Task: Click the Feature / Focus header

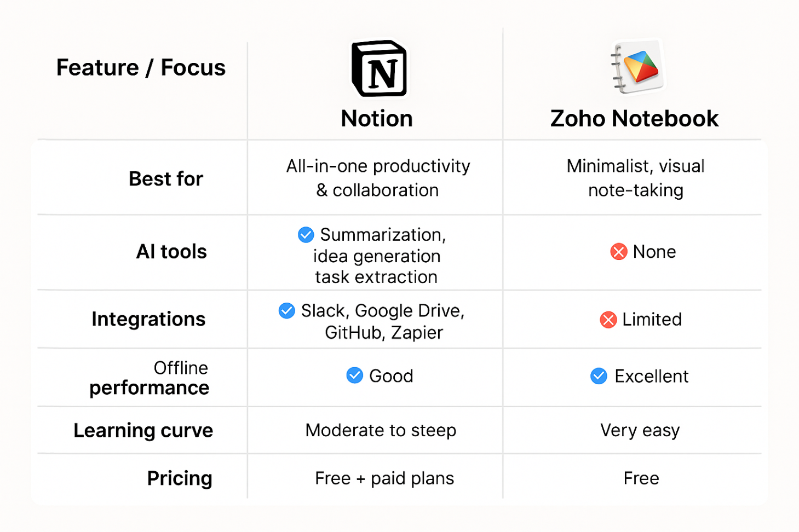Action: point(141,68)
